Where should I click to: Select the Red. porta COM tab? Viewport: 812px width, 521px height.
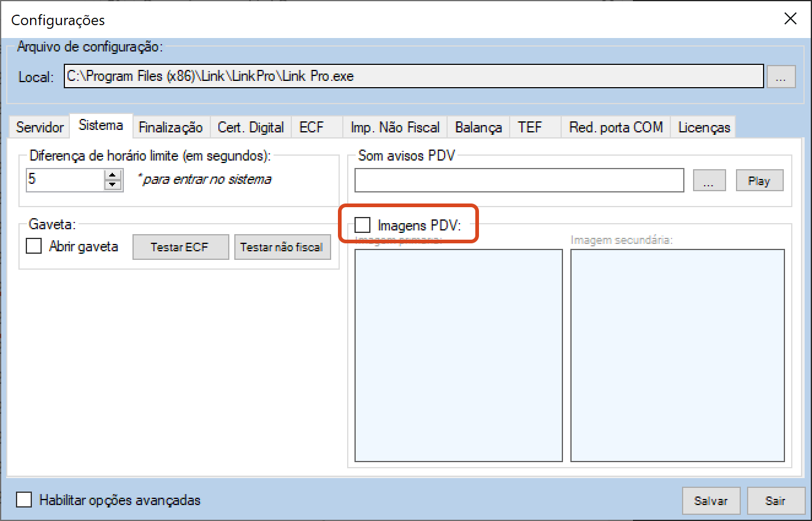[616, 127]
